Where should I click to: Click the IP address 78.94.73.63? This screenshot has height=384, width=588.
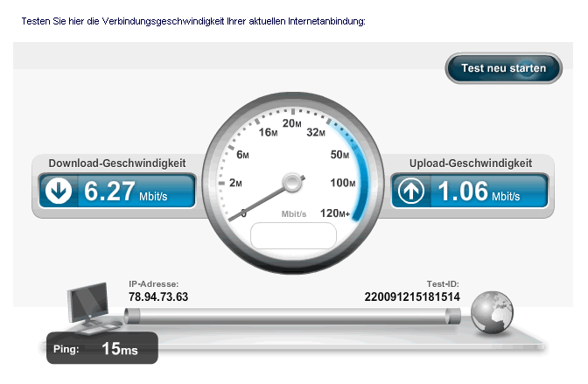[158, 297]
